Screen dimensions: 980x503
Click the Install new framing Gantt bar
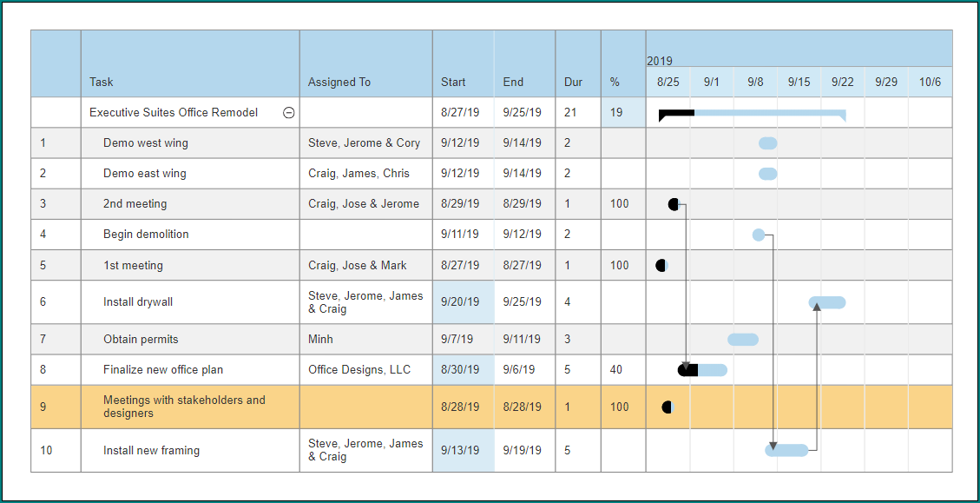[787, 451]
